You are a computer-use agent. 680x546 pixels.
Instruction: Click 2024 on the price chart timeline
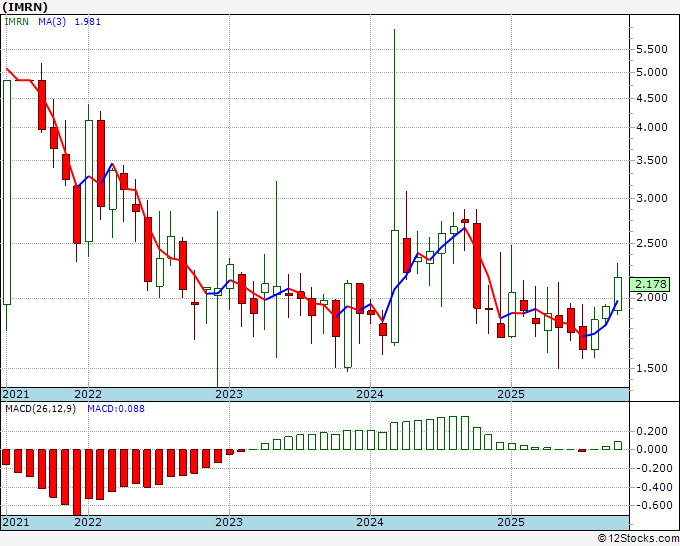coord(370,394)
